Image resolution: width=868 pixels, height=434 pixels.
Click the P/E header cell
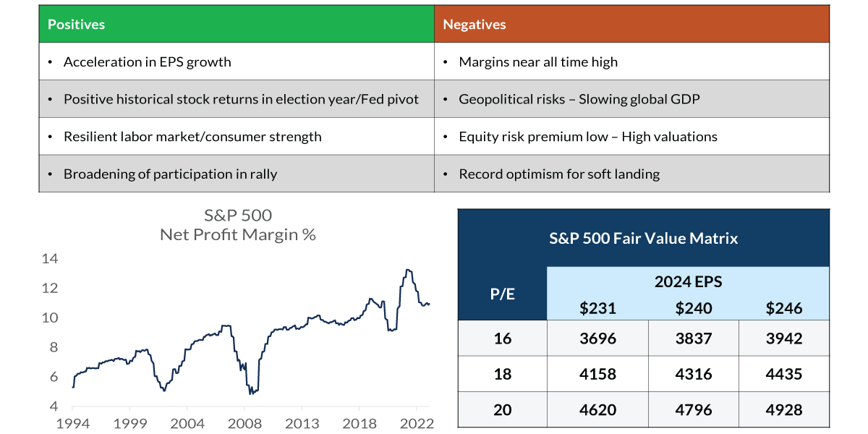pos(502,294)
